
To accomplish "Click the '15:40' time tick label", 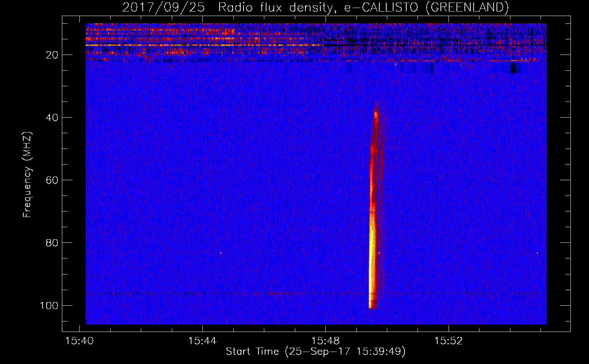I will pyautogui.click(x=79, y=341).
